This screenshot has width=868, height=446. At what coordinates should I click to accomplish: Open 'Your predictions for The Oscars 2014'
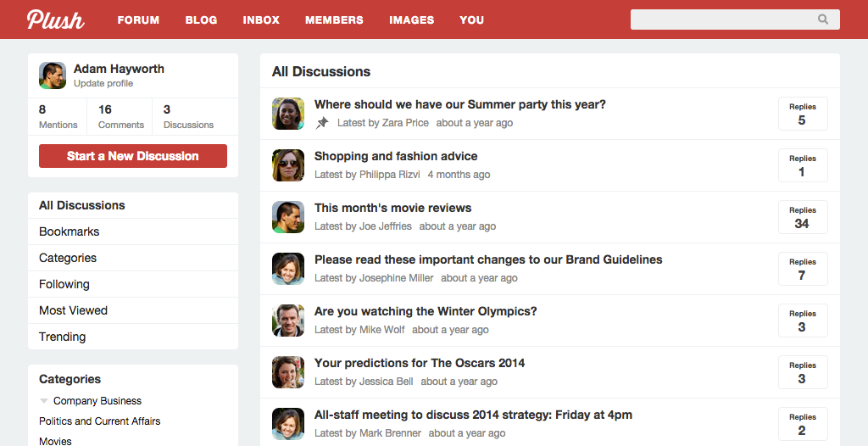[x=420, y=363]
